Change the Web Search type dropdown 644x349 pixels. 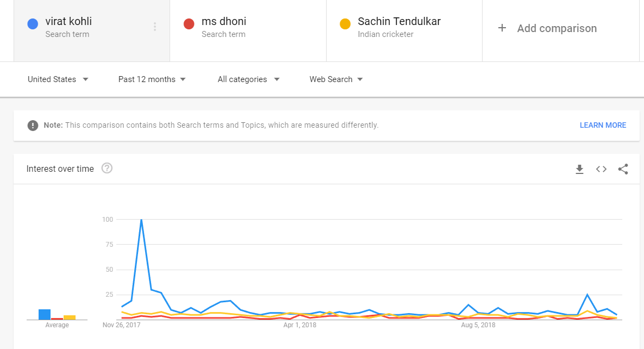coord(336,79)
